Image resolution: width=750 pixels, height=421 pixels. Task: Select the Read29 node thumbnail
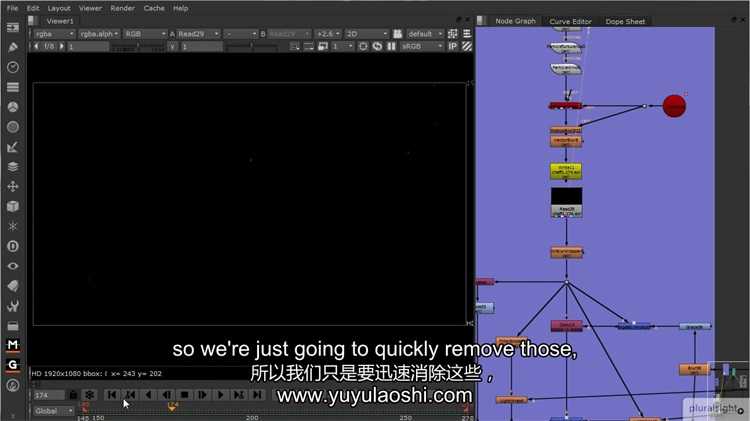(x=566, y=202)
